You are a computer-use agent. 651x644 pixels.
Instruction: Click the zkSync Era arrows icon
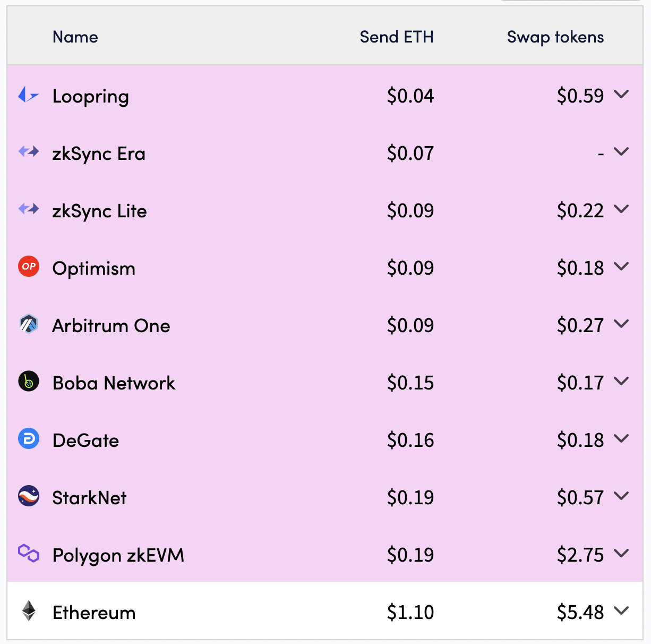tap(29, 152)
